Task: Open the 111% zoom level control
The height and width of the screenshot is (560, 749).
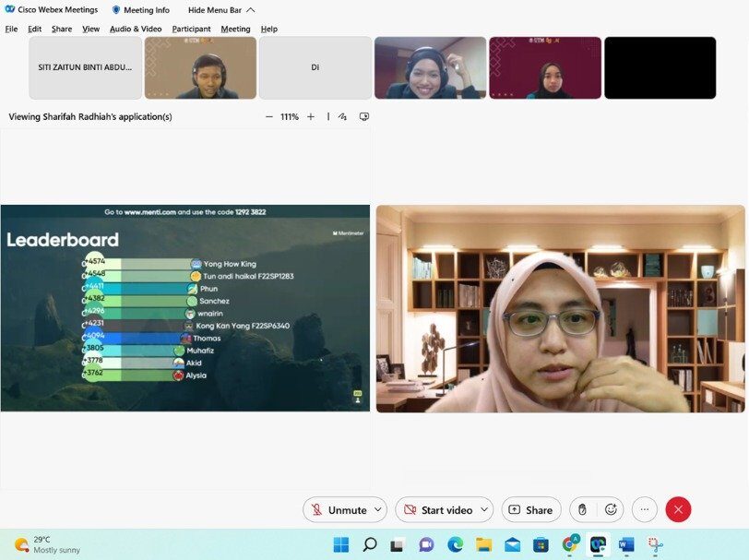Action: coord(290,117)
